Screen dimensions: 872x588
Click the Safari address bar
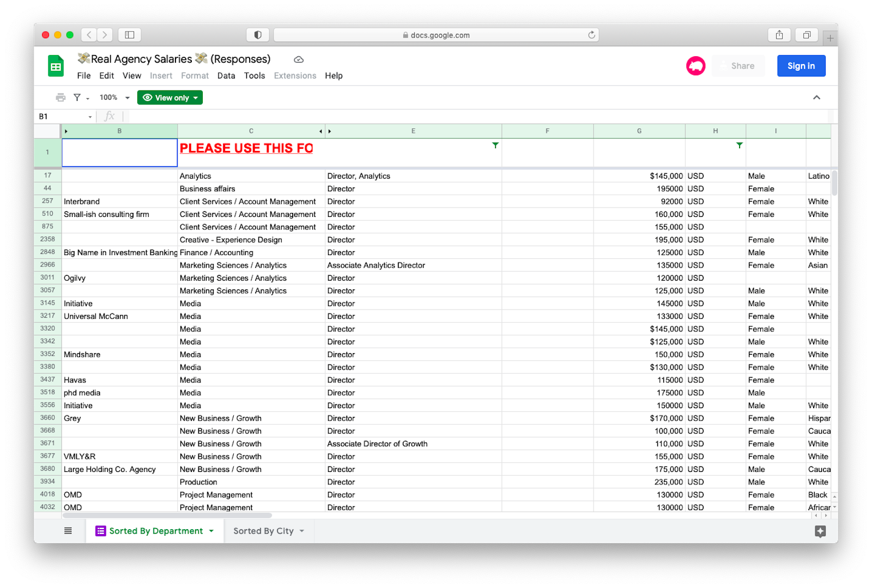point(436,35)
